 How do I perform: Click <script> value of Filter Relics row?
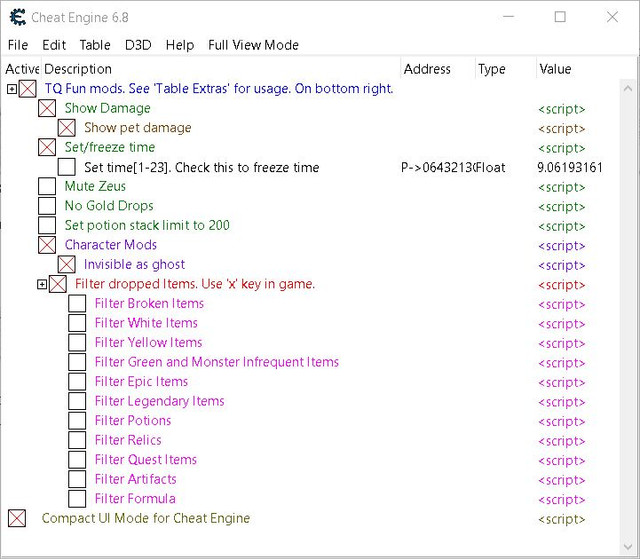[x=562, y=441]
